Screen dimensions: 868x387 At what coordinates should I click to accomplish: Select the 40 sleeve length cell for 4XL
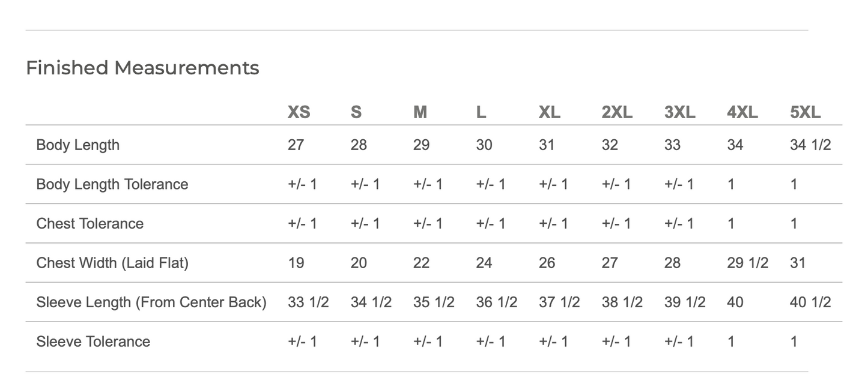[735, 302]
